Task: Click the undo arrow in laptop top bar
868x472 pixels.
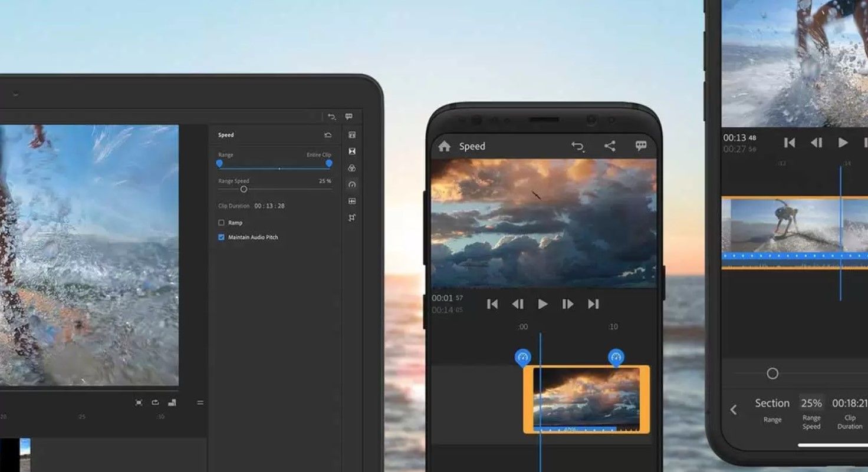Action: [331, 117]
